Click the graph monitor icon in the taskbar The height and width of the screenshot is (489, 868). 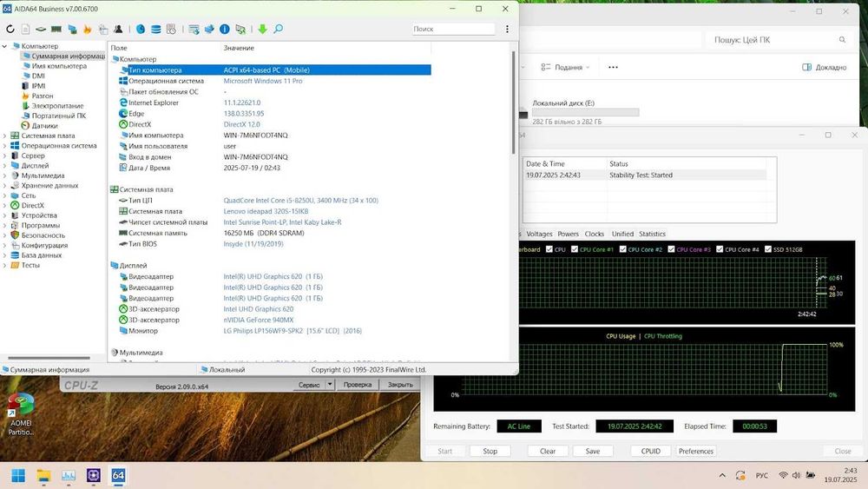(x=68, y=475)
